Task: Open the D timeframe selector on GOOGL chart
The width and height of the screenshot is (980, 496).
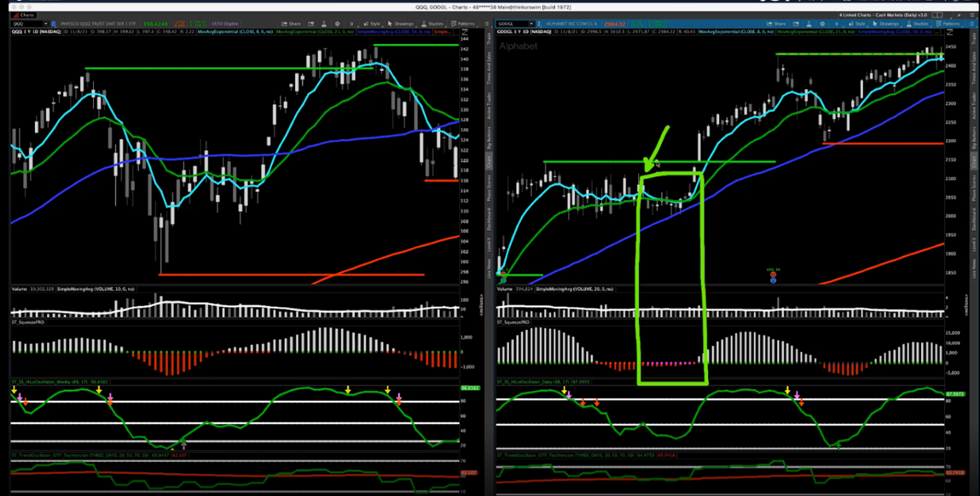Action: (x=837, y=23)
